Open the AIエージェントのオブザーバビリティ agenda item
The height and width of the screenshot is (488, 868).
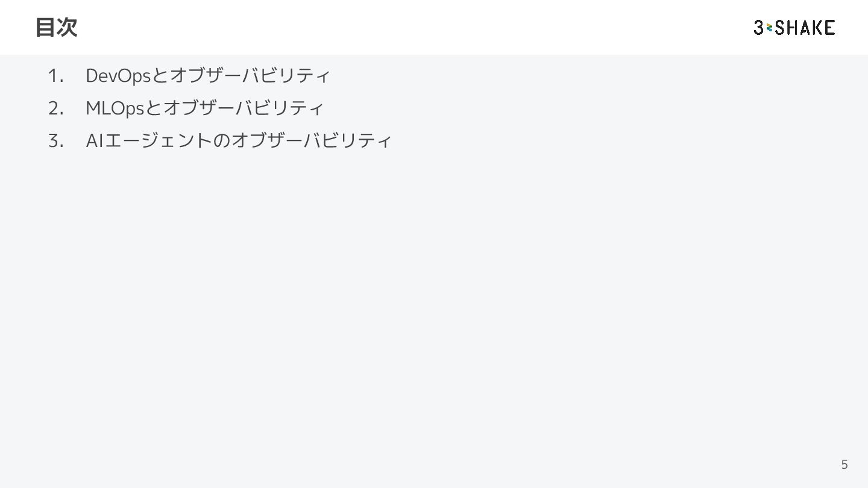pyautogui.click(x=239, y=140)
